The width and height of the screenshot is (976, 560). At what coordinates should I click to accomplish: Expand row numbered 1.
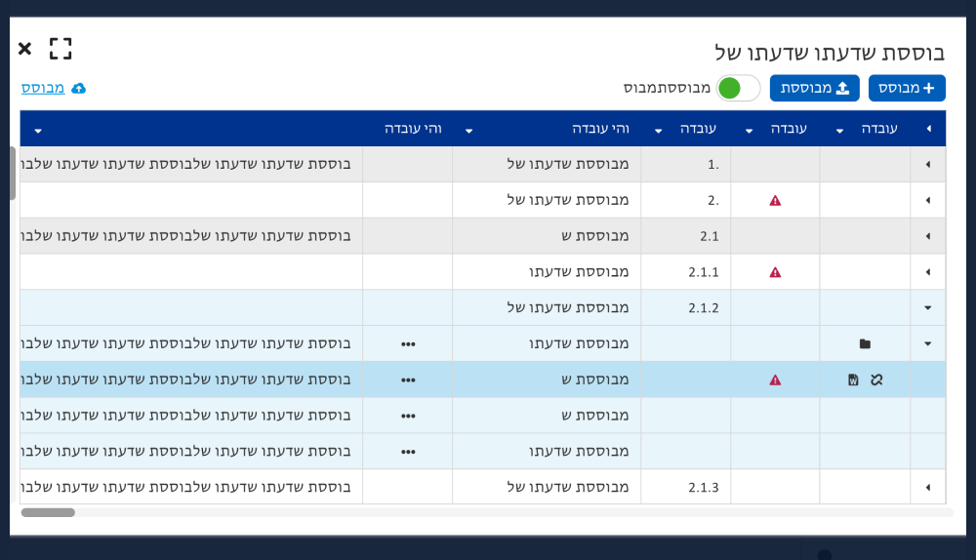tap(927, 165)
